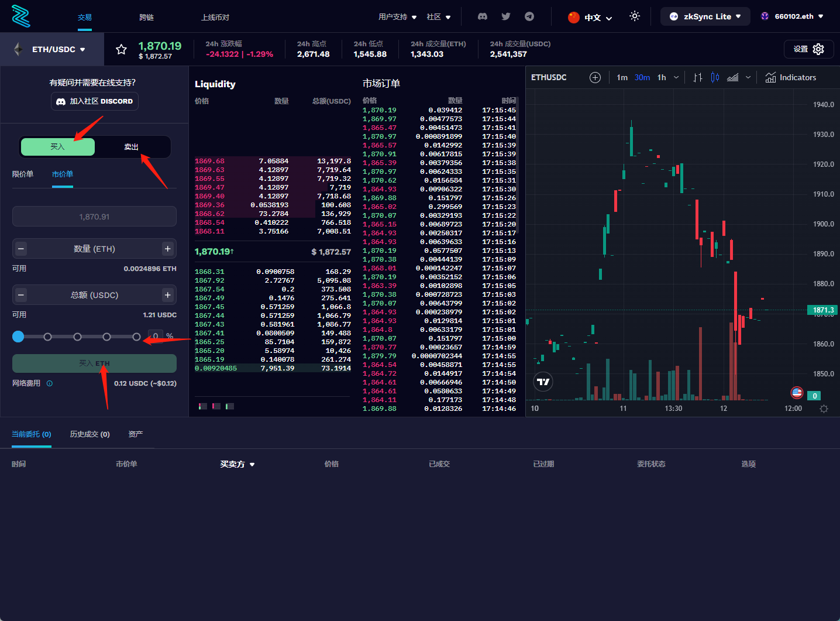Switch to the 限价单 limit order tab

click(23, 174)
